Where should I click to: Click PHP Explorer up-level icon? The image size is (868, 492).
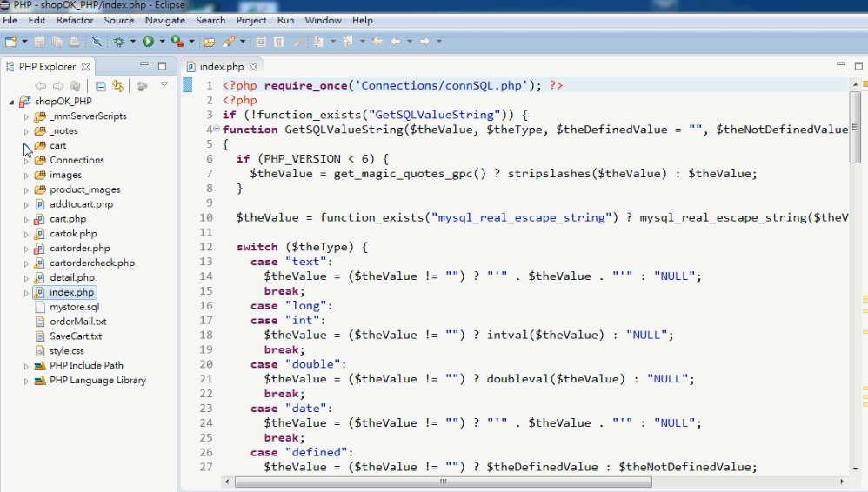point(76,86)
